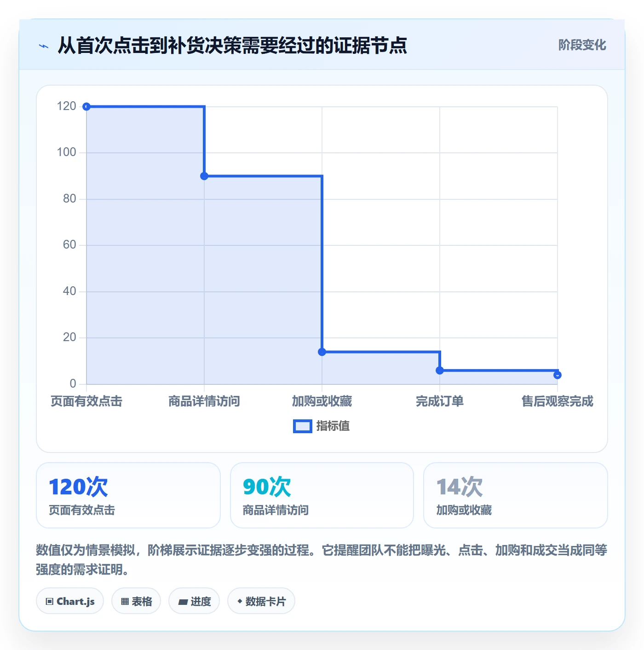Click the data point at 完成订单

(x=440, y=371)
